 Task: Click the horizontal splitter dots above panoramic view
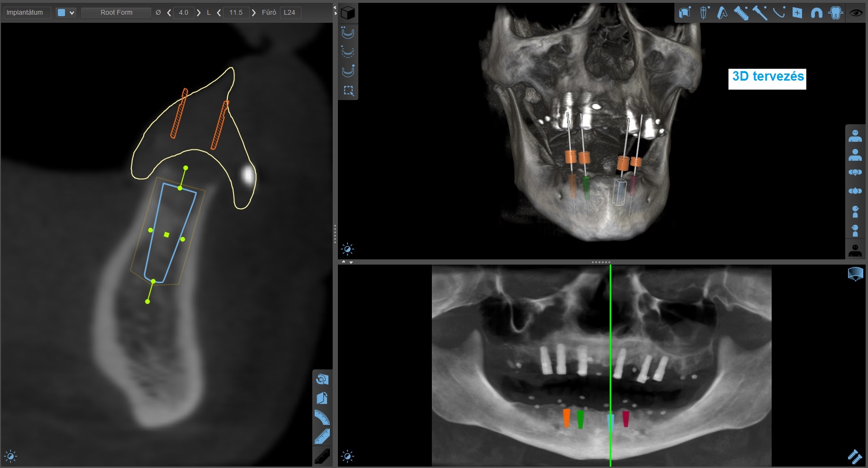tap(601, 262)
